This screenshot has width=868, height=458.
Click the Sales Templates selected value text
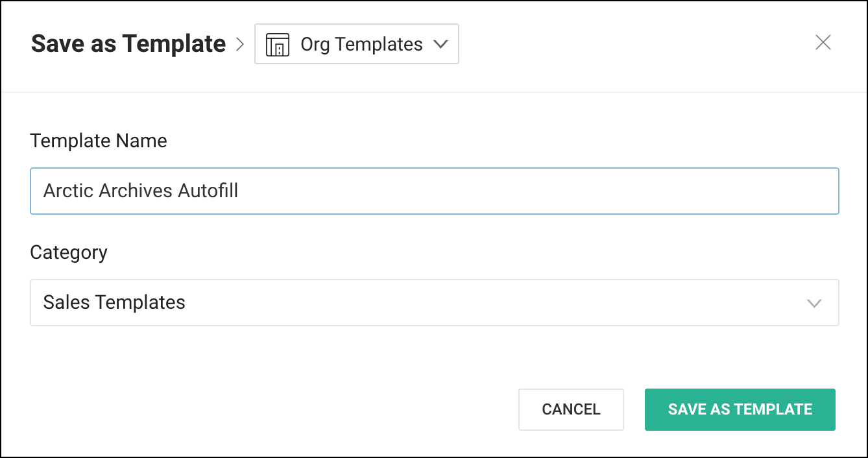pyautogui.click(x=114, y=302)
